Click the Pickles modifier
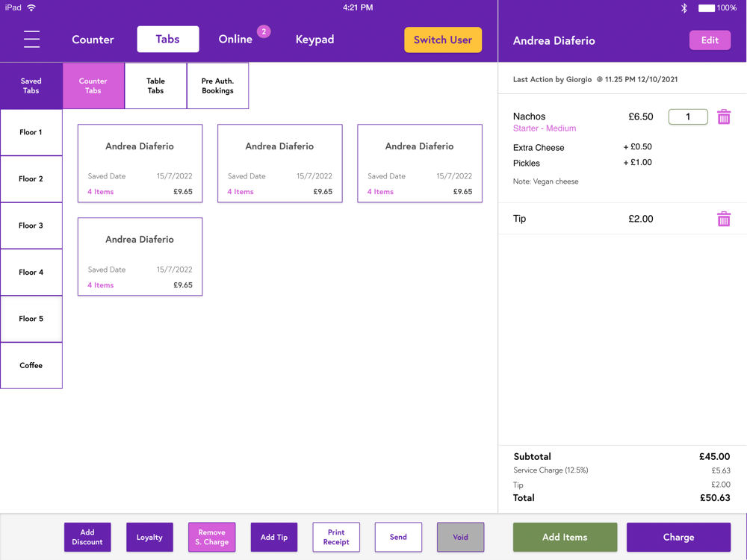 [527, 163]
